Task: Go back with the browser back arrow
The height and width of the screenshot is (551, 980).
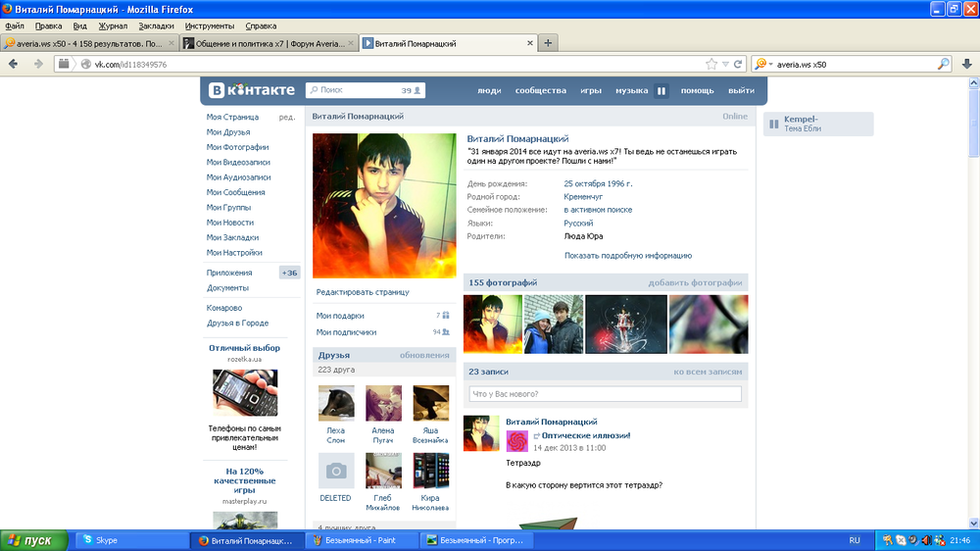Action: 13,64
